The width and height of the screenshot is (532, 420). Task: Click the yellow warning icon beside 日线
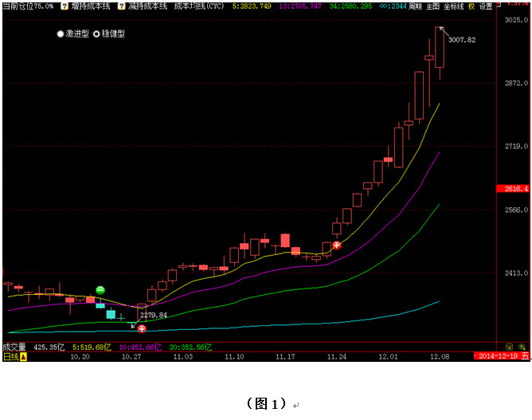(x=24, y=357)
